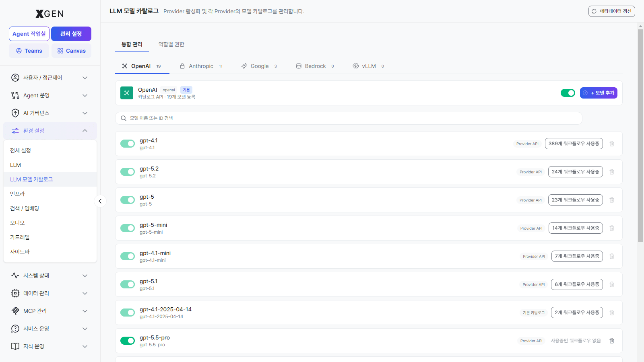
Task: Expand the 서비스 운영 section
Action: (85, 329)
